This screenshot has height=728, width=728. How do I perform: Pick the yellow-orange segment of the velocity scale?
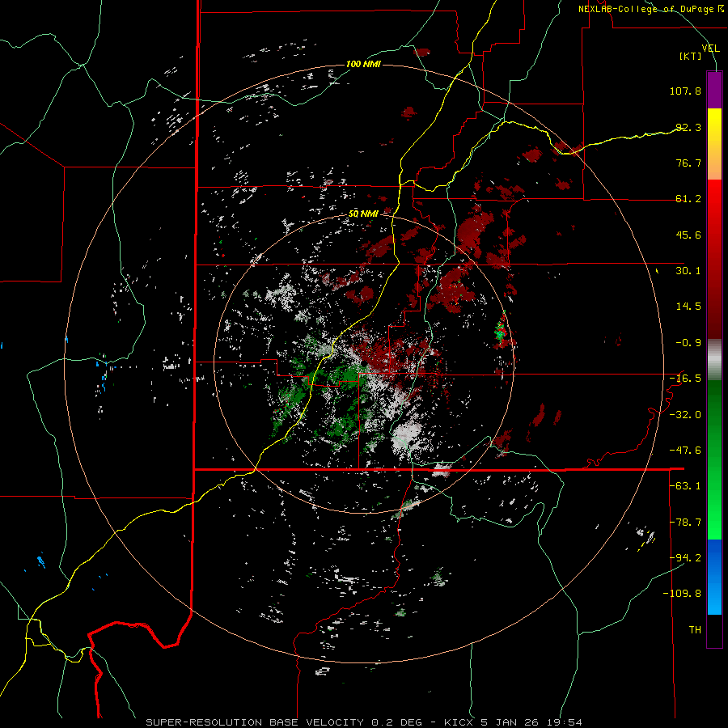pos(714,144)
